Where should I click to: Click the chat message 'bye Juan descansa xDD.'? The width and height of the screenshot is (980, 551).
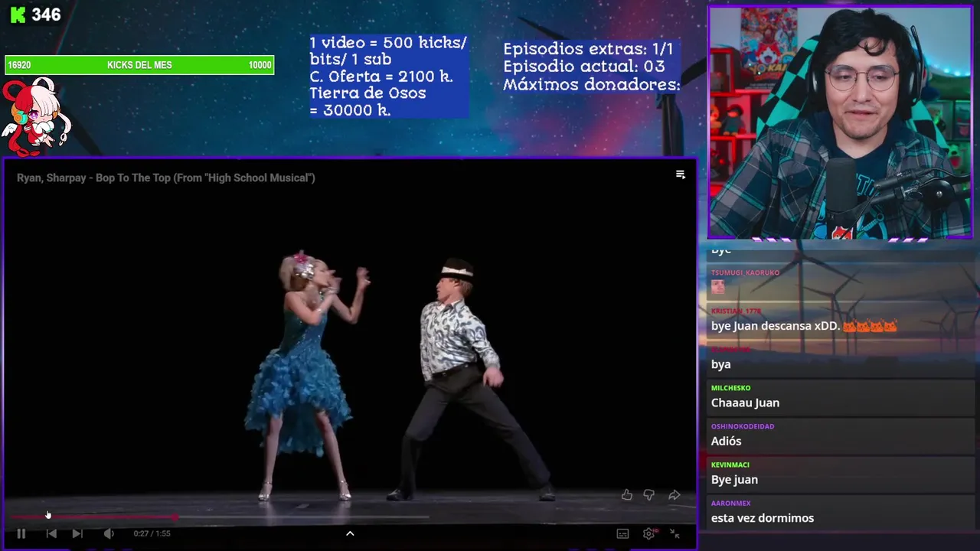tap(776, 326)
